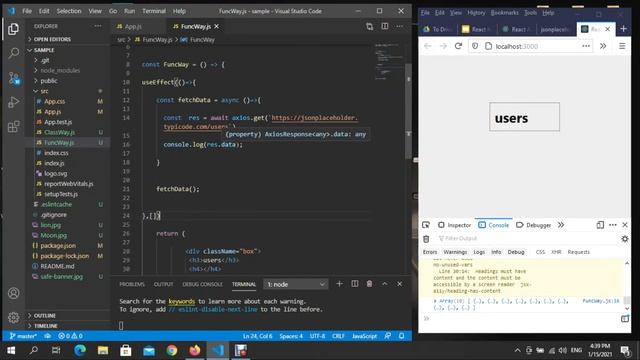Toggle the Logs console filter
The width and height of the screenshot is (640, 360).
(x=479, y=252)
